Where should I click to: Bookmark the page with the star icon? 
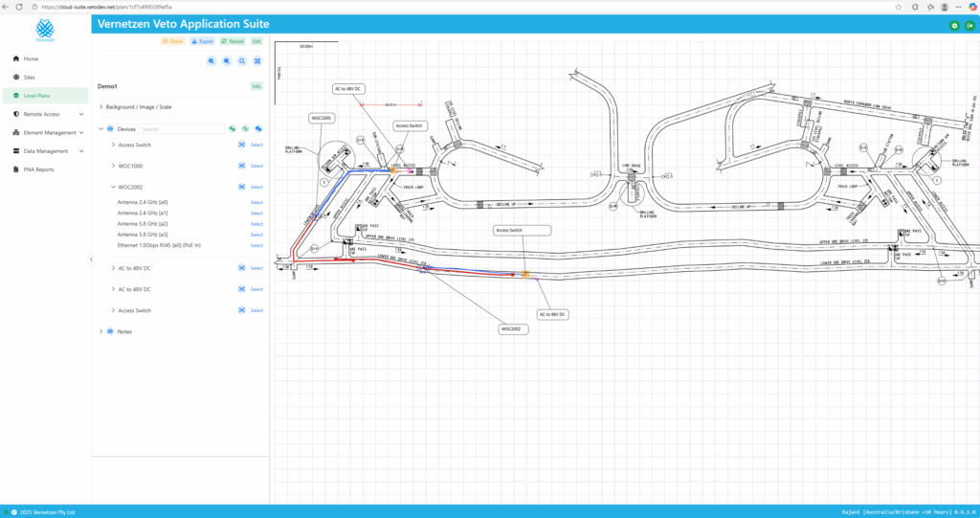[x=898, y=7]
